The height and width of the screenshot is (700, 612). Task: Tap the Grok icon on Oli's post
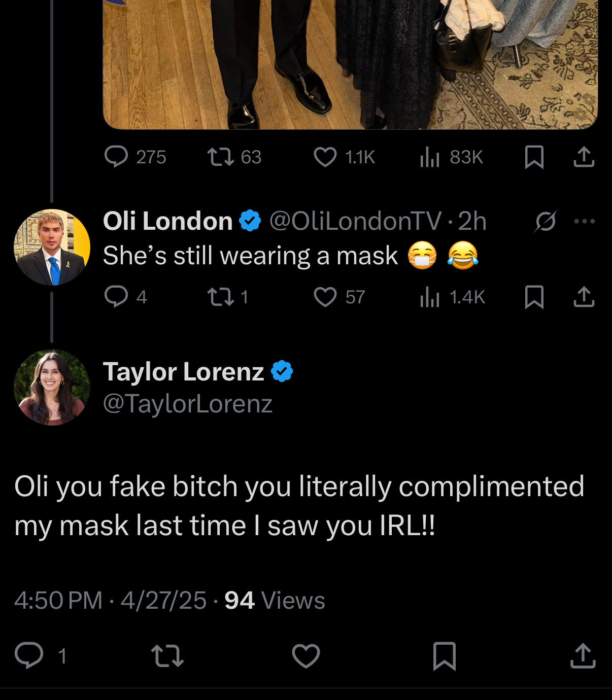pyautogui.click(x=546, y=221)
